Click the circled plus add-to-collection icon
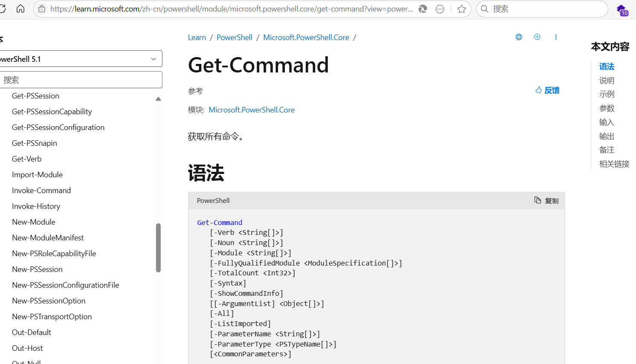 537,37
